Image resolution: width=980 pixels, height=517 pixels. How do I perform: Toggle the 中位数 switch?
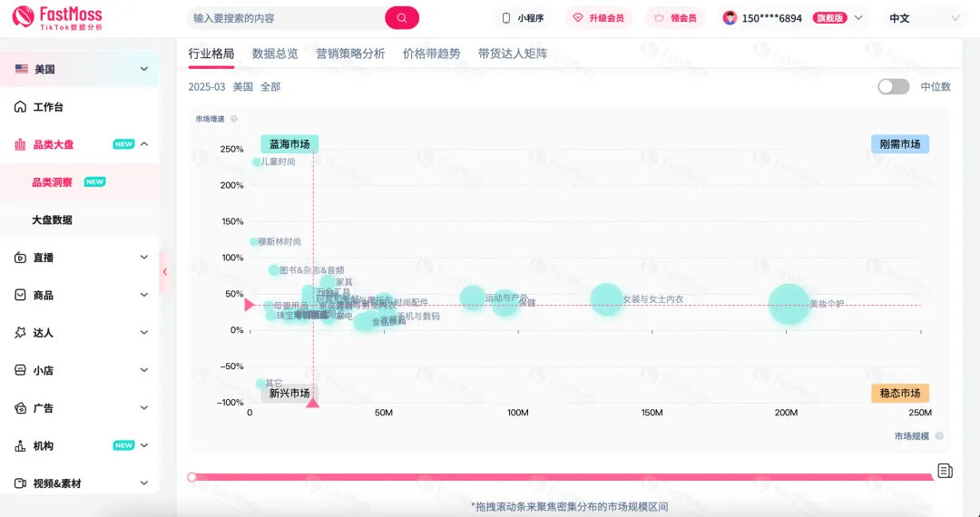[893, 87]
